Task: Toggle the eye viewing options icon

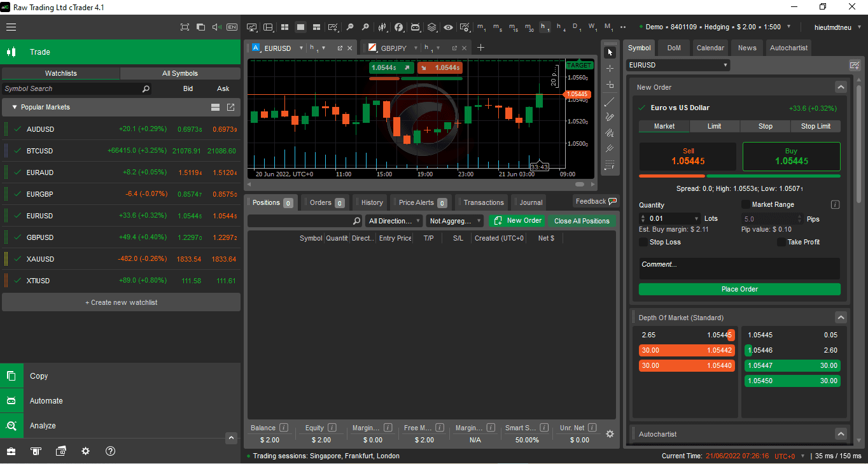Action: pos(449,27)
